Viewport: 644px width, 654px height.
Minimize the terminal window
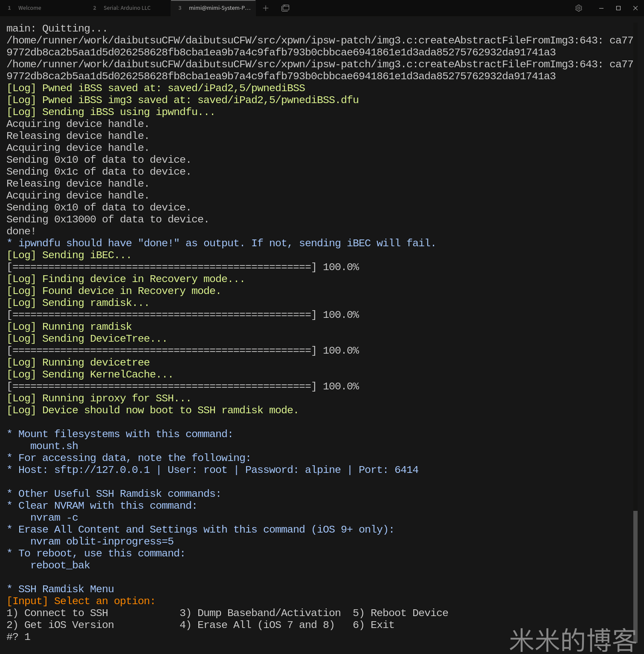pos(601,8)
